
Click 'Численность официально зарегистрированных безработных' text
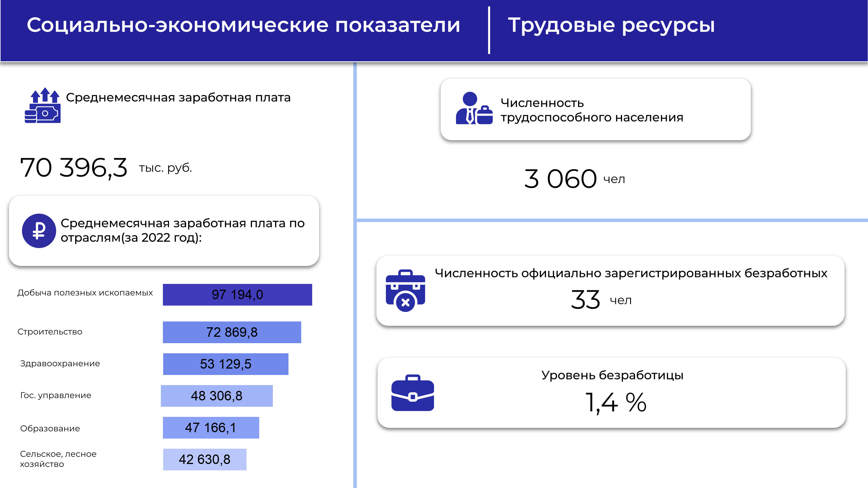click(631, 273)
